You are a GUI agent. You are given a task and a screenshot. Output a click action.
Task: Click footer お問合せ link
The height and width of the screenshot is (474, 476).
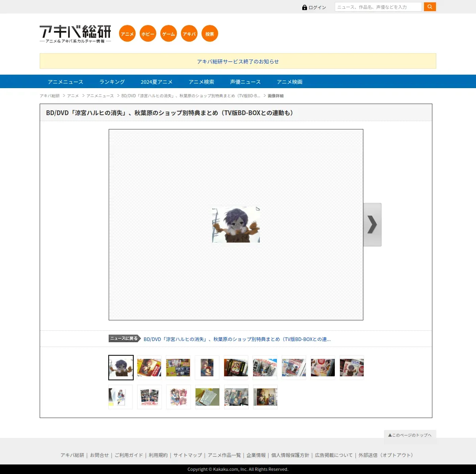pyautogui.click(x=99, y=455)
